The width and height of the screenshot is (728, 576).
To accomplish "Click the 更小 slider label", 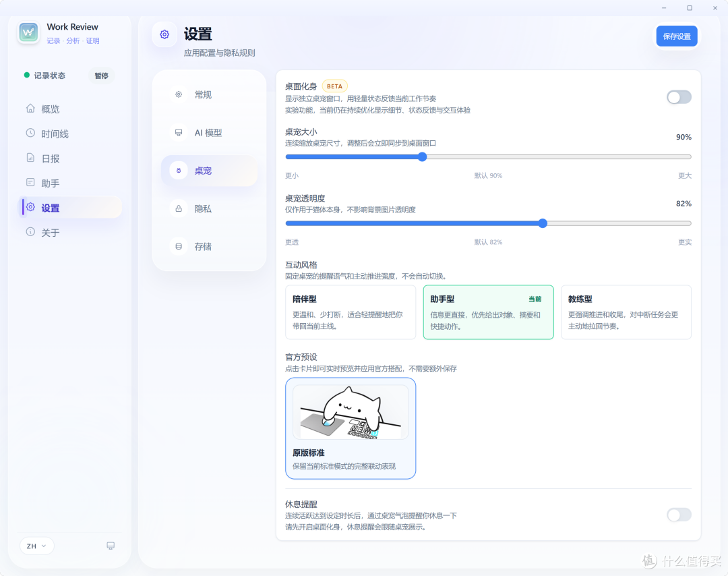I will point(292,175).
